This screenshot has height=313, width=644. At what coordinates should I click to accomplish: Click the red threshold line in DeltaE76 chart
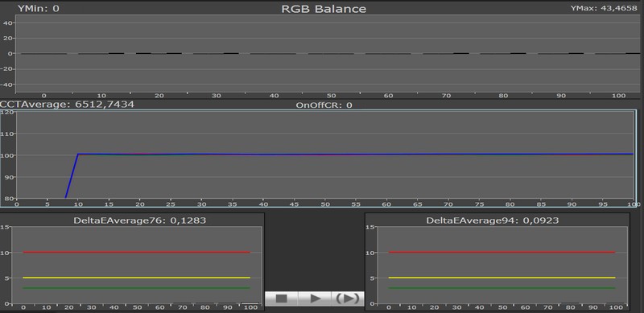(x=136, y=252)
